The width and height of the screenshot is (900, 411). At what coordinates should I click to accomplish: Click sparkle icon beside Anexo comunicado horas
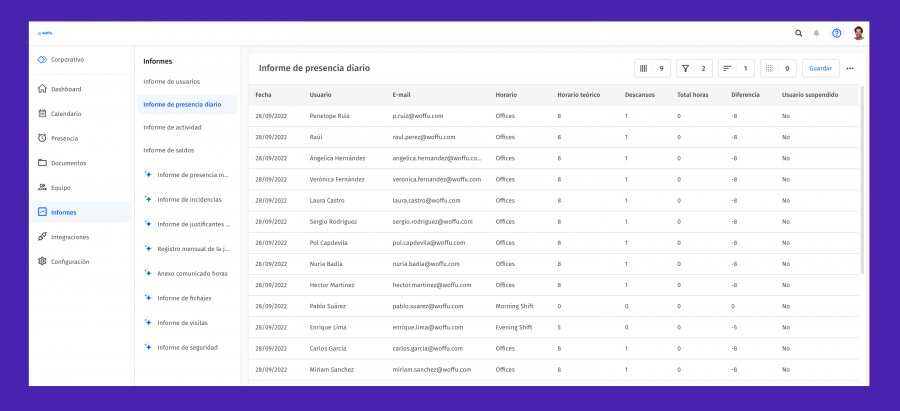(148, 273)
